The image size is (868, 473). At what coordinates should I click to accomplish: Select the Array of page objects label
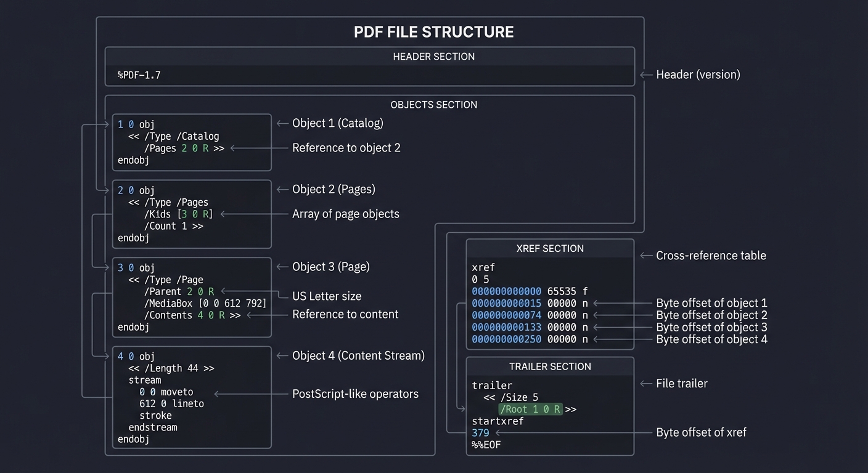(345, 214)
